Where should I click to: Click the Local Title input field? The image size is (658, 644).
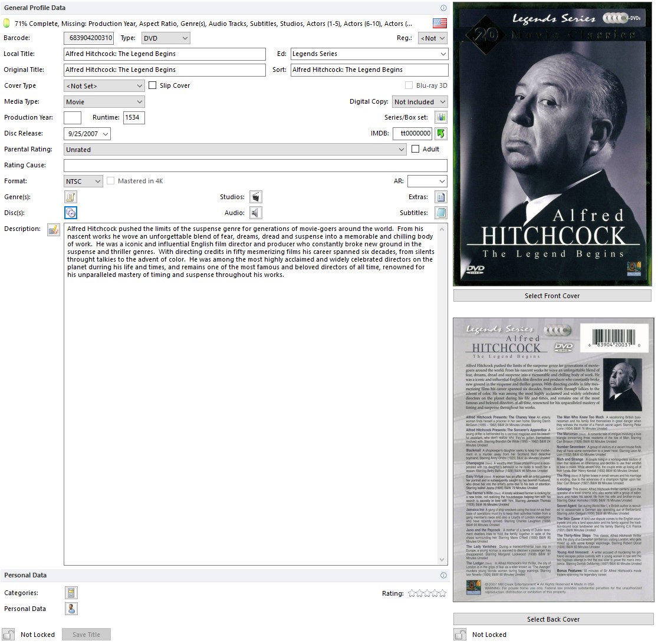pos(165,54)
